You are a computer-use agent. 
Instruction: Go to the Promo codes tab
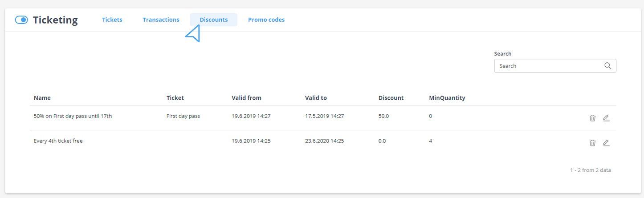(x=266, y=20)
